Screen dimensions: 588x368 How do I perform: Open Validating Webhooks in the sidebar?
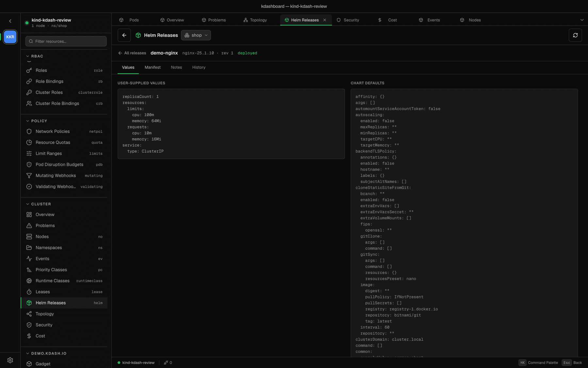click(x=64, y=187)
